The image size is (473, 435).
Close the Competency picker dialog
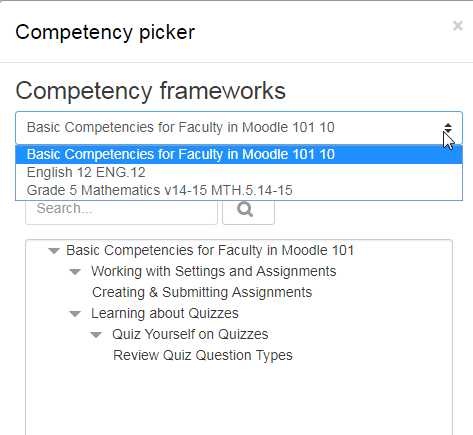(458, 26)
